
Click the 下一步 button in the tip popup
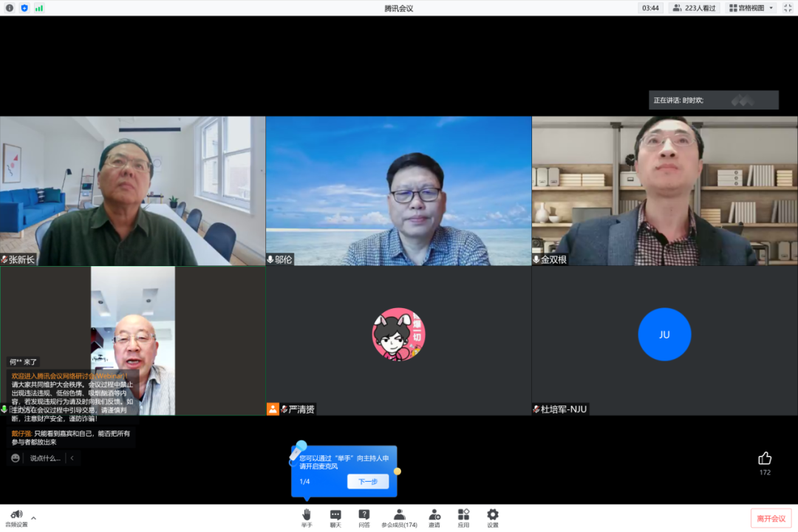pyautogui.click(x=368, y=481)
